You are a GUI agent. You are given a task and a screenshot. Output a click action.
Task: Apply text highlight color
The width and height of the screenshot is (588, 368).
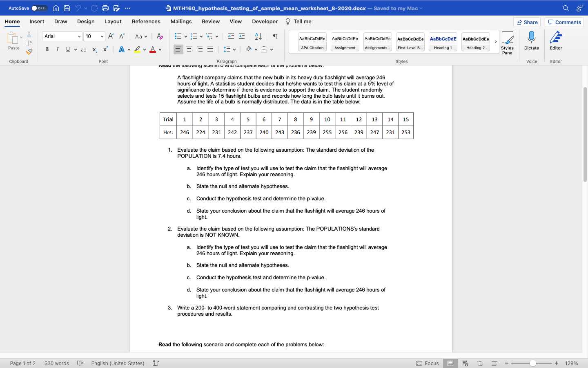point(138,49)
